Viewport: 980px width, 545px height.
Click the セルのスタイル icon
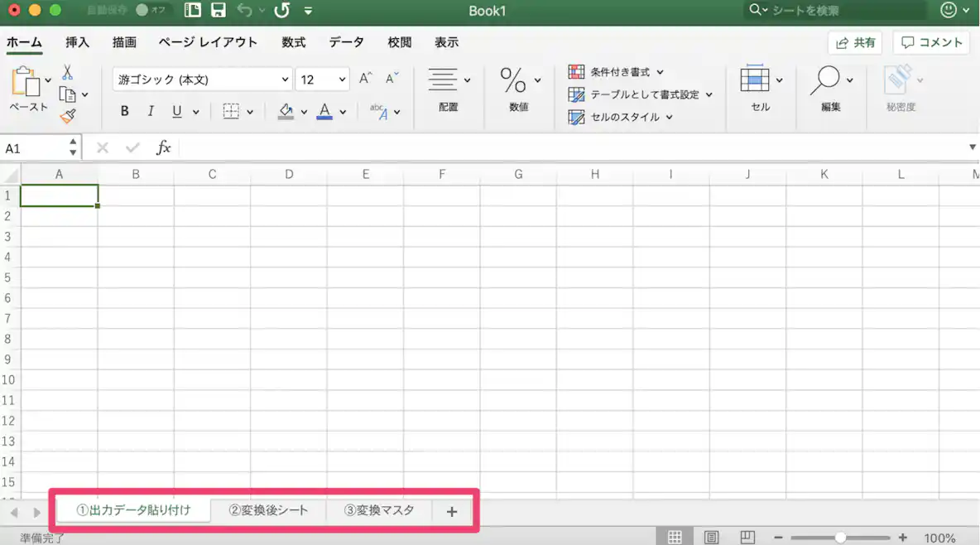pyautogui.click(x=576, y=117)
